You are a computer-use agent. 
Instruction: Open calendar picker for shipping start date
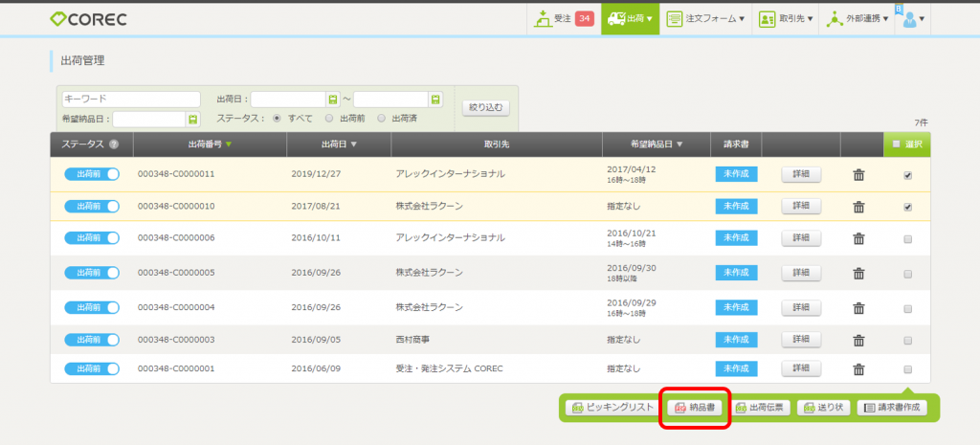coord(333,100)
